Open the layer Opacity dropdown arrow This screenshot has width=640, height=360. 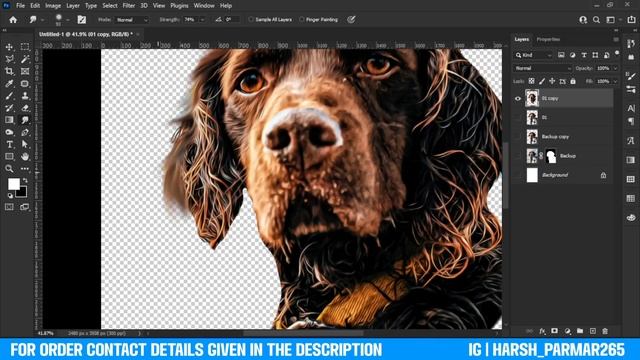coord(616,68)
